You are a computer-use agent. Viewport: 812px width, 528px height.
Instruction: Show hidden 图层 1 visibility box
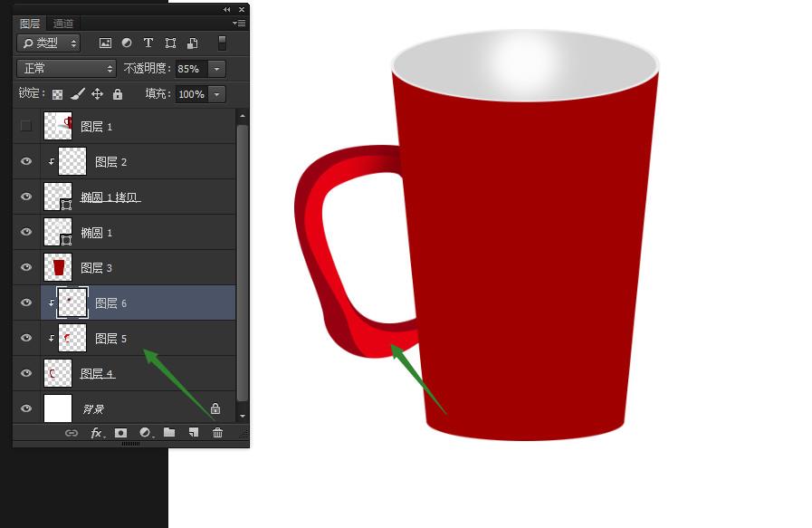[x=26, y=126]
